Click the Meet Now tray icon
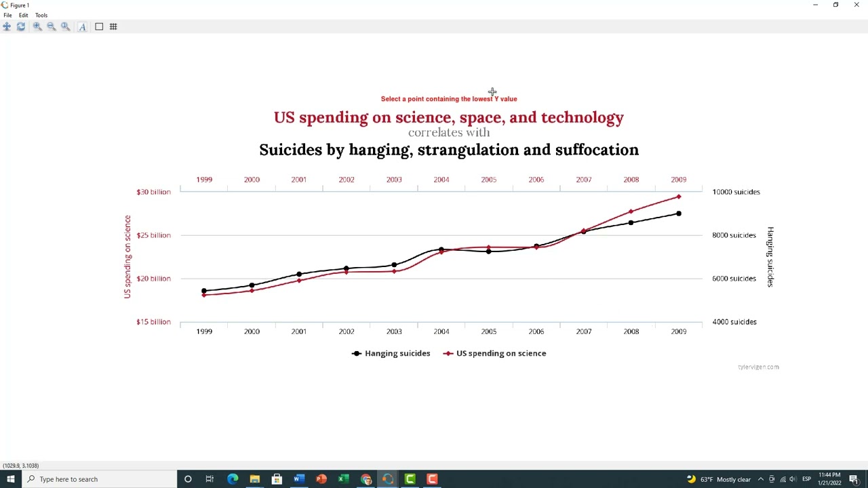This screenshot has height=488, width=868. coord(772,479)
